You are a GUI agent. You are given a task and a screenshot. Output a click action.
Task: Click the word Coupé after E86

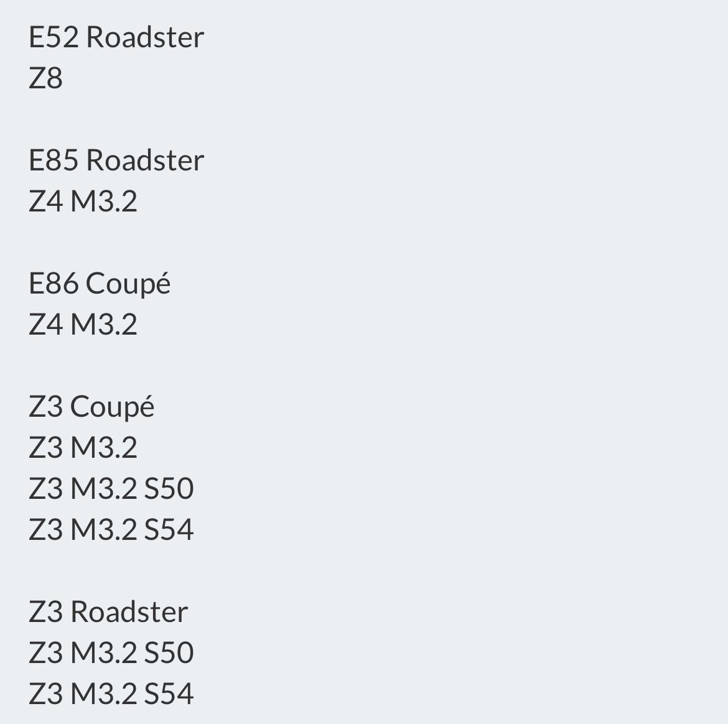[128, 284]
